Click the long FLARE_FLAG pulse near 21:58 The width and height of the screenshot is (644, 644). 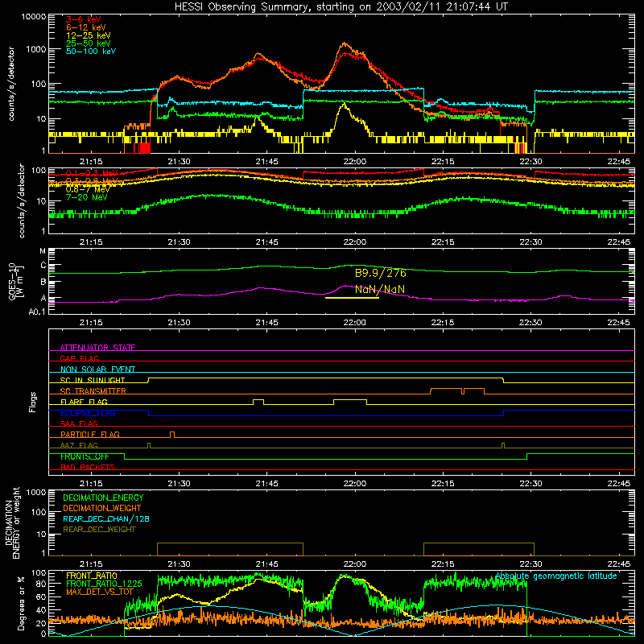350,402
